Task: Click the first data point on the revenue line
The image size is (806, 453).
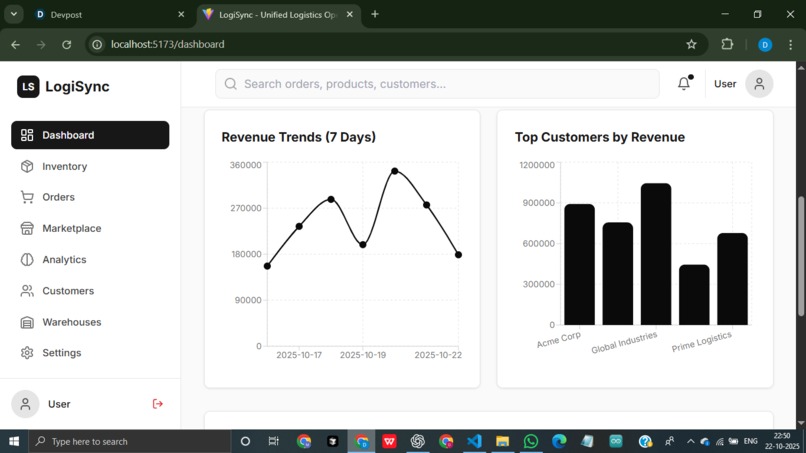Action: pyautogui.click(x=267, y=266)
